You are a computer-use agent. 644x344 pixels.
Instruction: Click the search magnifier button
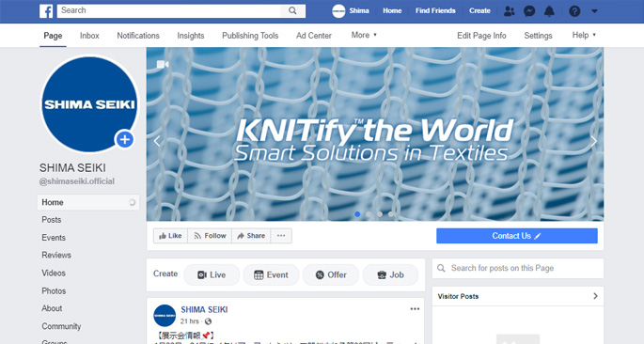(x=292, y=10)
